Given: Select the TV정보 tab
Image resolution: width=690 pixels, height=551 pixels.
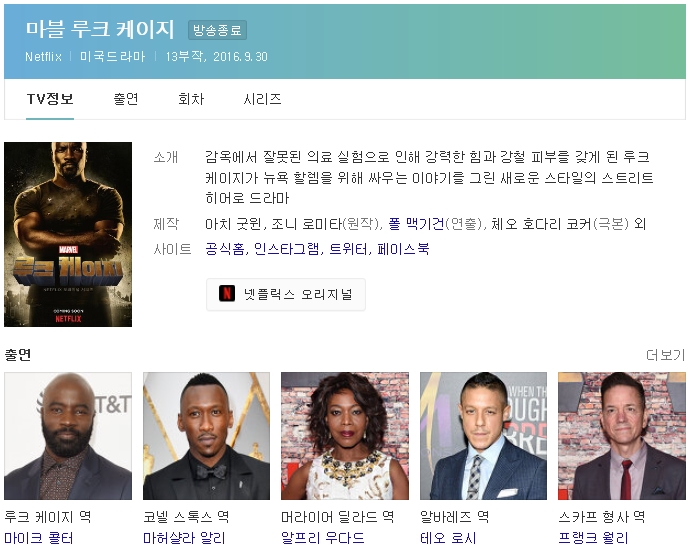Looking at the screenshot, I should [50, 99].
